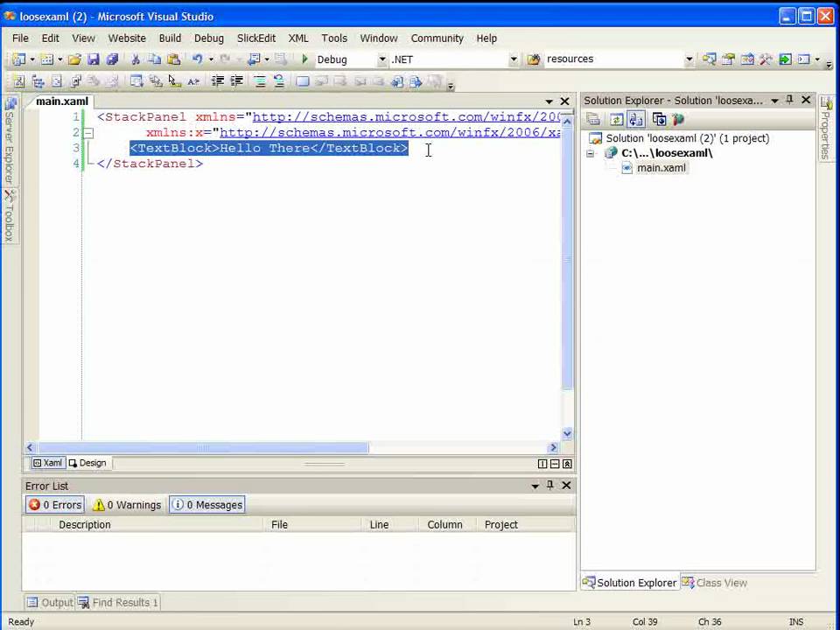Collapse the StackPanel outlining region
The image size is (840, 630).
coord(89,133)
